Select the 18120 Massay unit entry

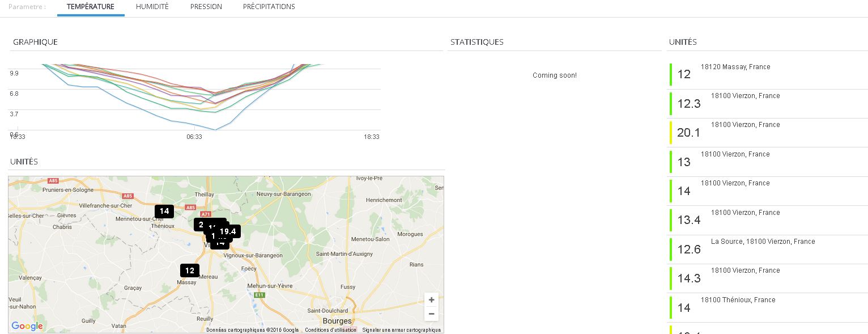735,67
